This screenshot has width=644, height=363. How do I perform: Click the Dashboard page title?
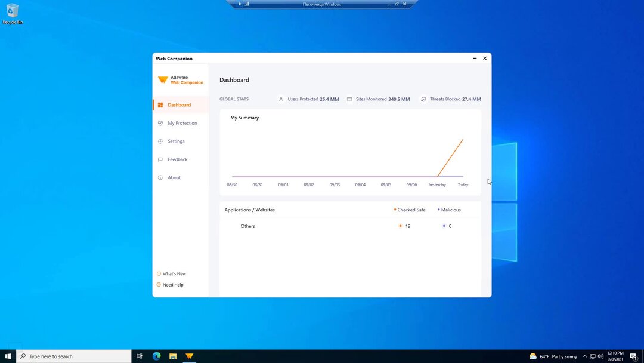(234, 80)
